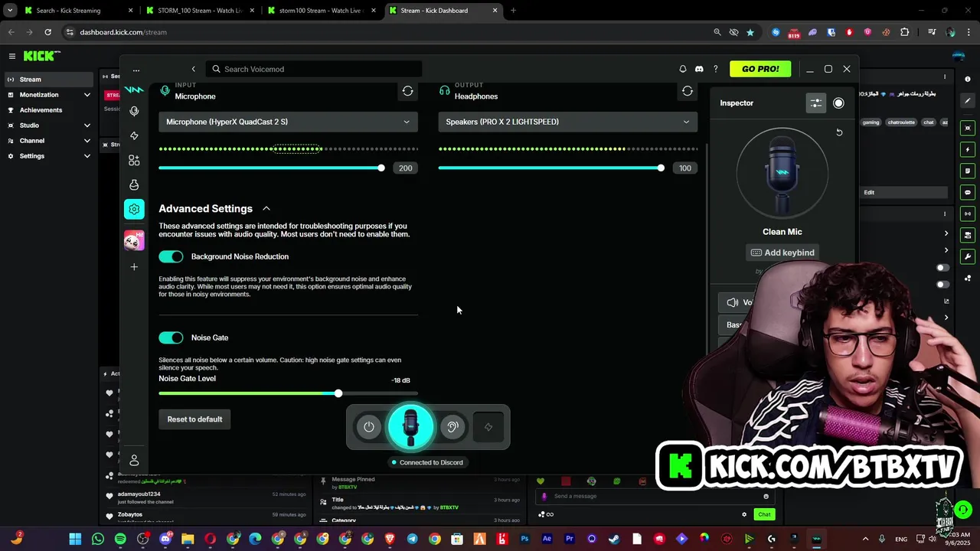Toggle the soundboard bolt button in bottom bar

point(488,427)
